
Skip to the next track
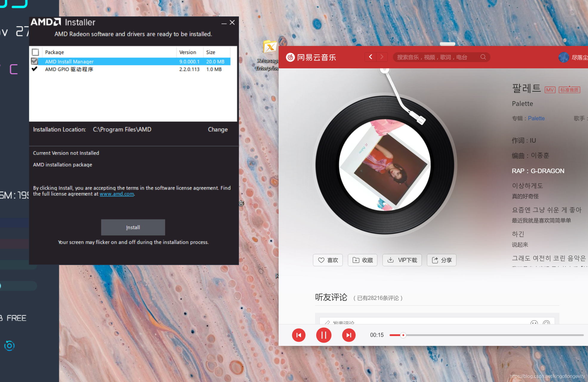(349, 335)
